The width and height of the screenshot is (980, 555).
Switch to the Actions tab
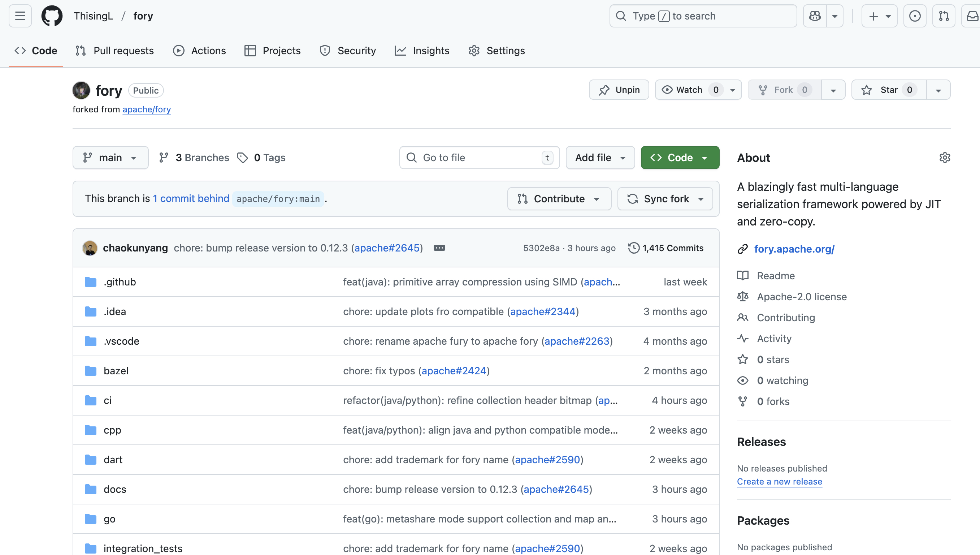pyautogui.click(x=200, y=51)
